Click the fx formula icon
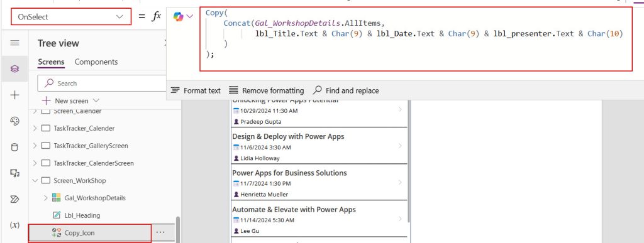 pyautogui.click(x=157, y=16)
